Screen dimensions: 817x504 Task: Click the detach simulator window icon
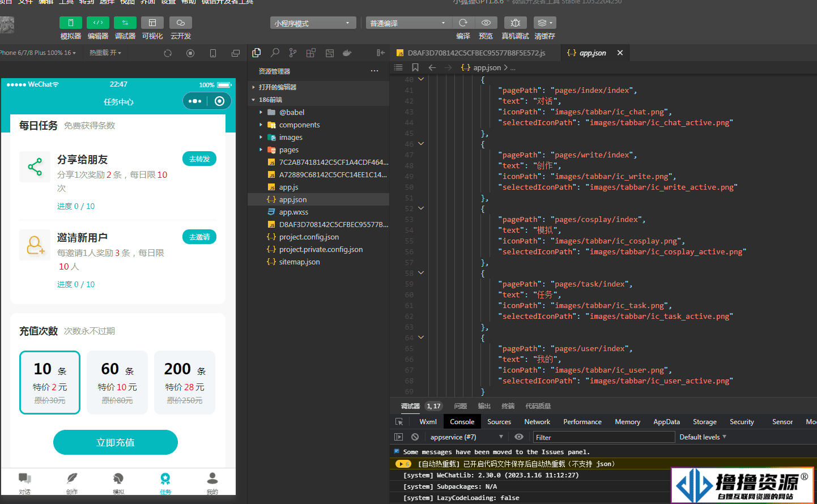click(236, 53)
